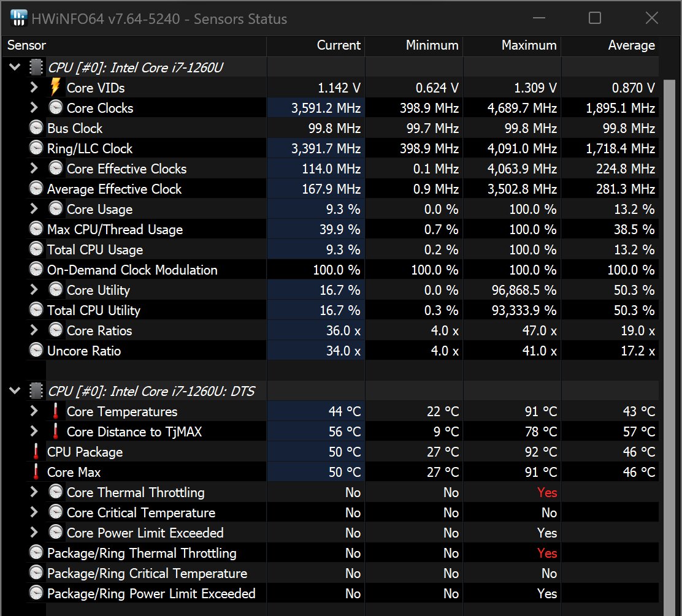Click the clock icon beside Uncore Ratio

pos(36,351)
